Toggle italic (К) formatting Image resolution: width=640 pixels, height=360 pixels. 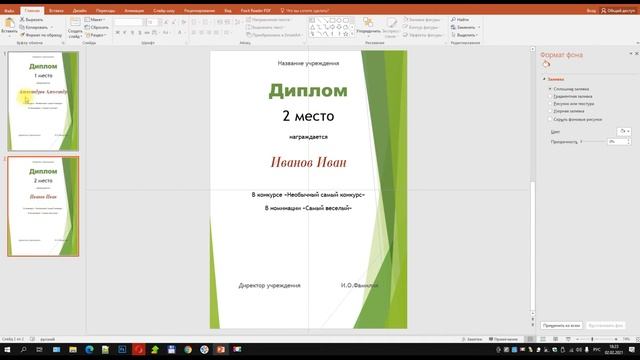pyautogui.click(x=125, y=32)
